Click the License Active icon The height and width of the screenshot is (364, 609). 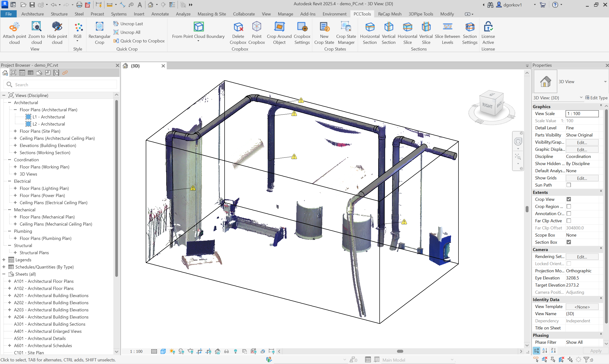(x=488, y=33)
